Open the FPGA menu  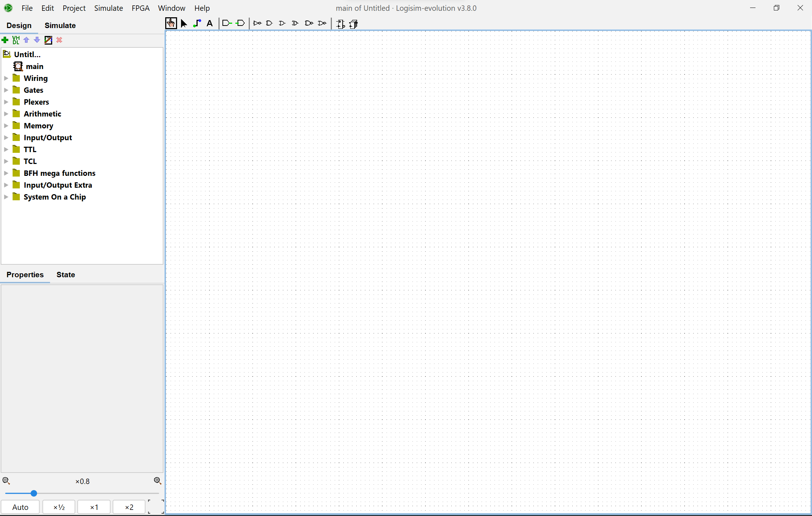pos(140,8)
